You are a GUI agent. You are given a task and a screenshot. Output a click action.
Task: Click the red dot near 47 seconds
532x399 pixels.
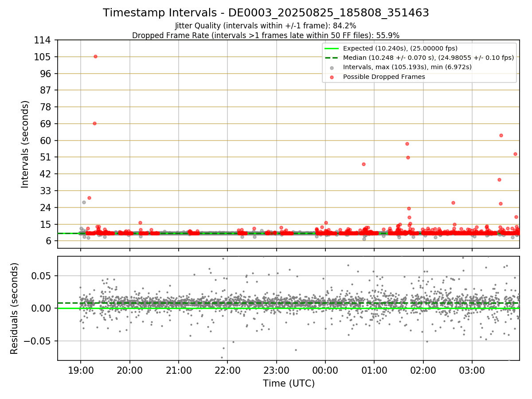[364, 164]
